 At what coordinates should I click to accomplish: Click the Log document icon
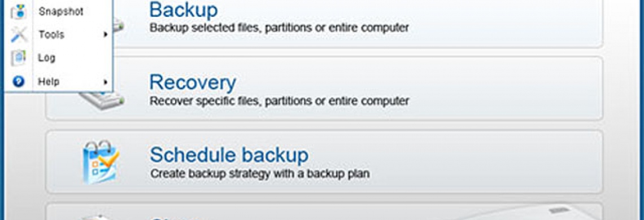(19, 58)
